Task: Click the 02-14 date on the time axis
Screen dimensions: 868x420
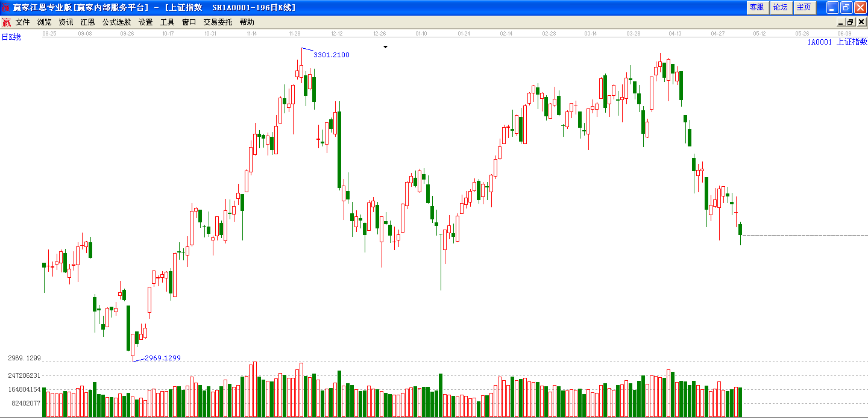Action: coord(506,34)
